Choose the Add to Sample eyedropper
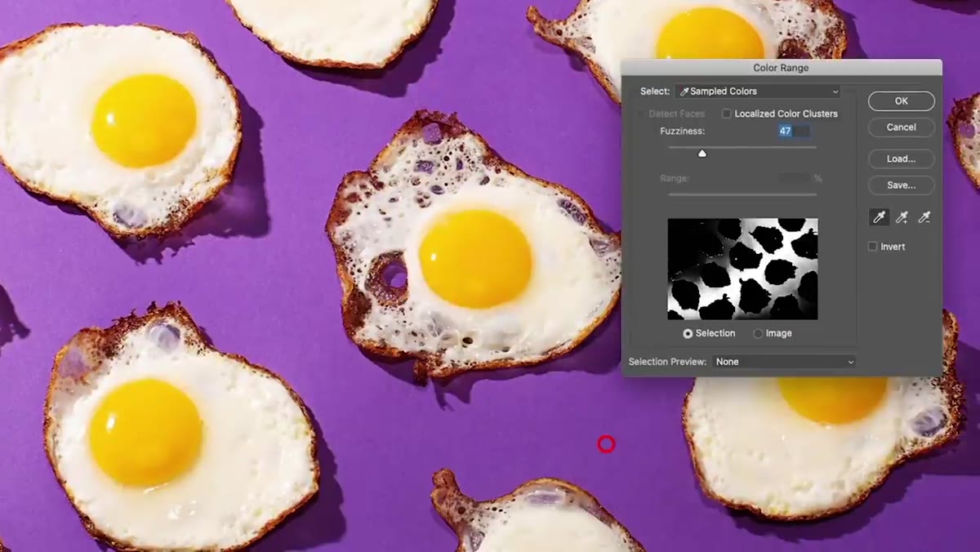 [902, 217]
